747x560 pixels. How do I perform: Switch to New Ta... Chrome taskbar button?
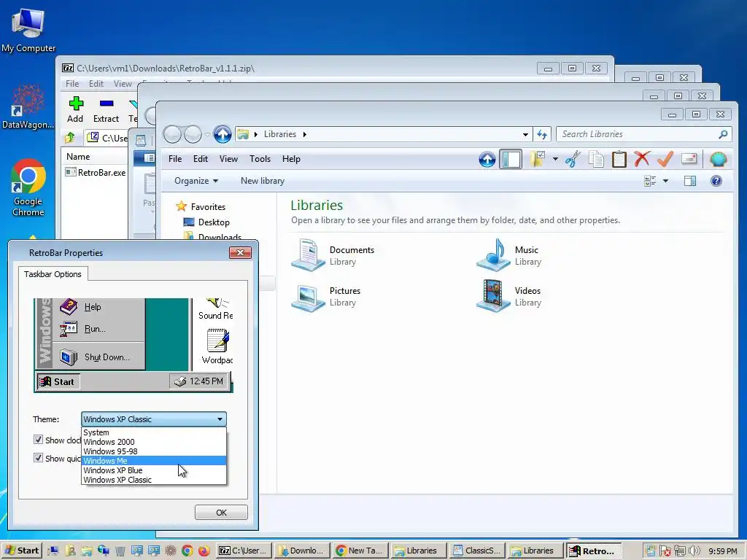360,551
